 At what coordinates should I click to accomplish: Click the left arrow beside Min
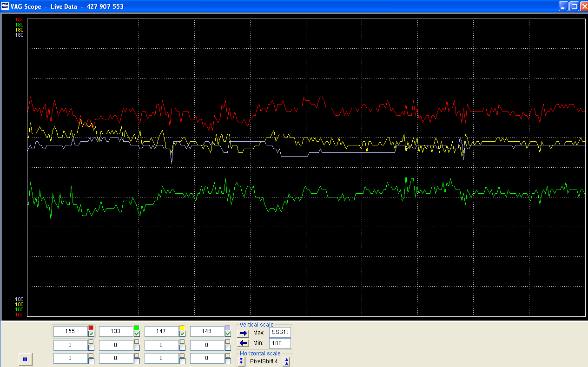[244, 343]
